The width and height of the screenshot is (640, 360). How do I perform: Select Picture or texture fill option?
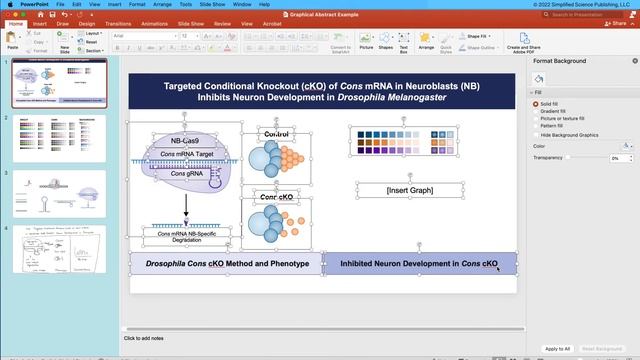(x=536, y=118)
